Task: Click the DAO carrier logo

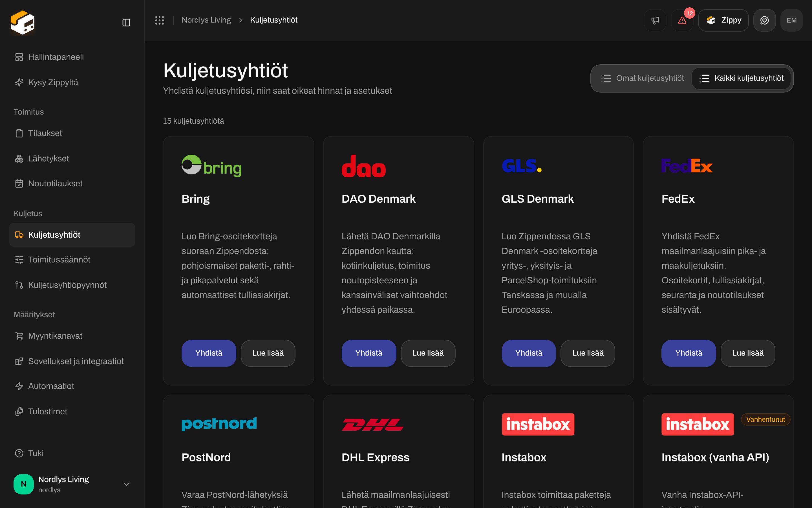Action: pyautogui.click(x=363, y=166)
